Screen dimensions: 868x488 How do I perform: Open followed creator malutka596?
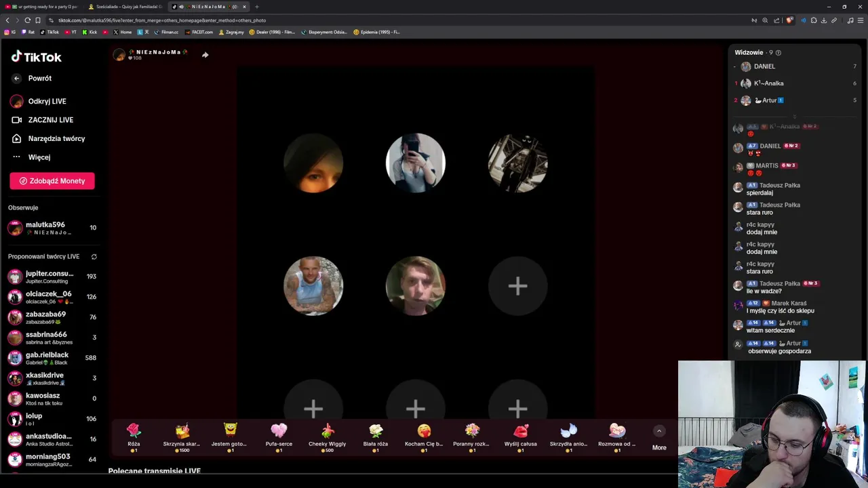click(x=52, y=228)
